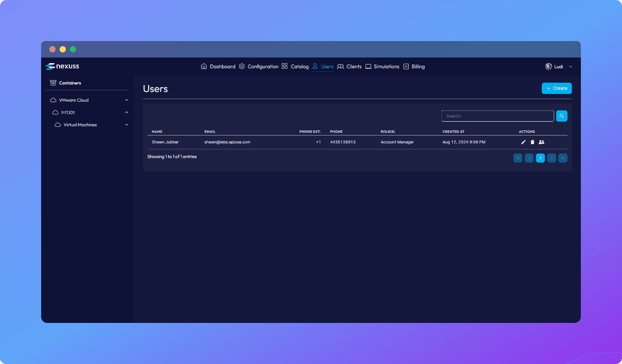This screenshot has width=622, height=364.
Task: Go to pagination page 1
Action: point(540,158)
